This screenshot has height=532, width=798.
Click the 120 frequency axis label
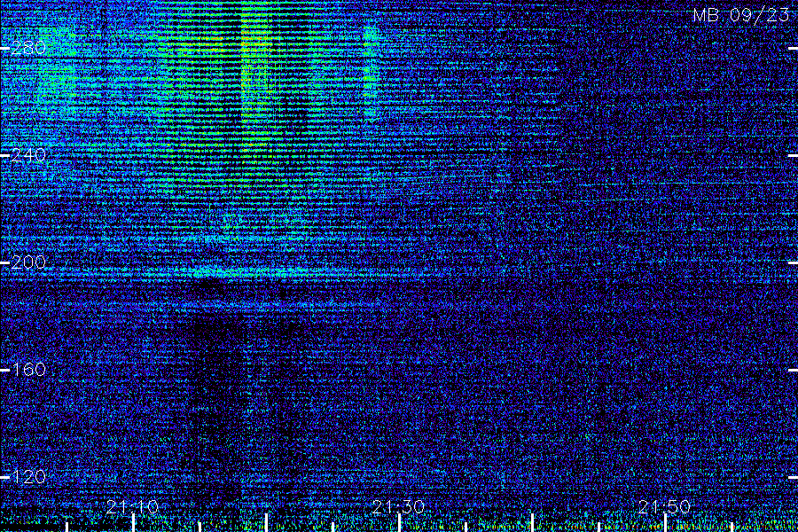28,477
